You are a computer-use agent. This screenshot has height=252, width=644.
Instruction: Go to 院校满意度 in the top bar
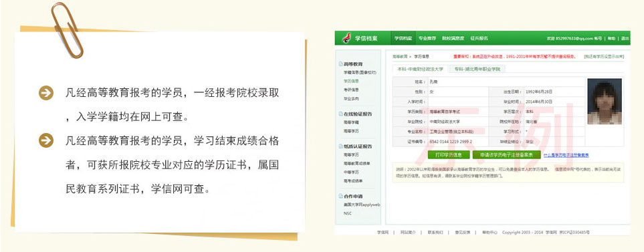(x=453, y=38)
